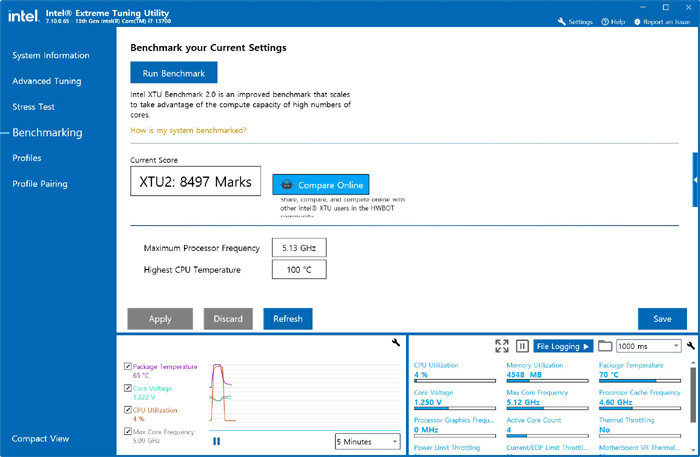Click the graph's 5.09 GHz frequency reading
700x457 pixels.
click(146, 440)
